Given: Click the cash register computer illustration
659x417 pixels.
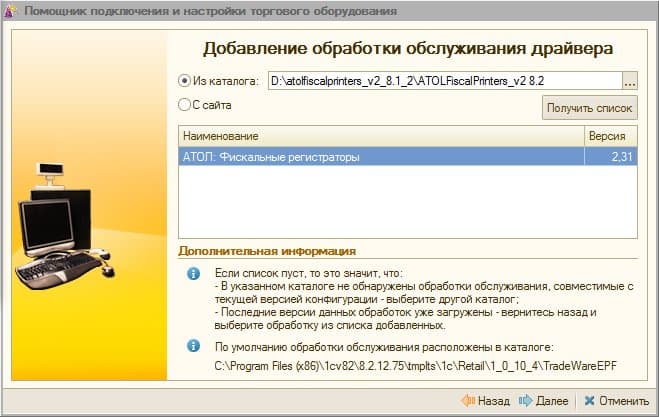Looking at the screenshot, I should pyautogui.click(x=65, y=227).
